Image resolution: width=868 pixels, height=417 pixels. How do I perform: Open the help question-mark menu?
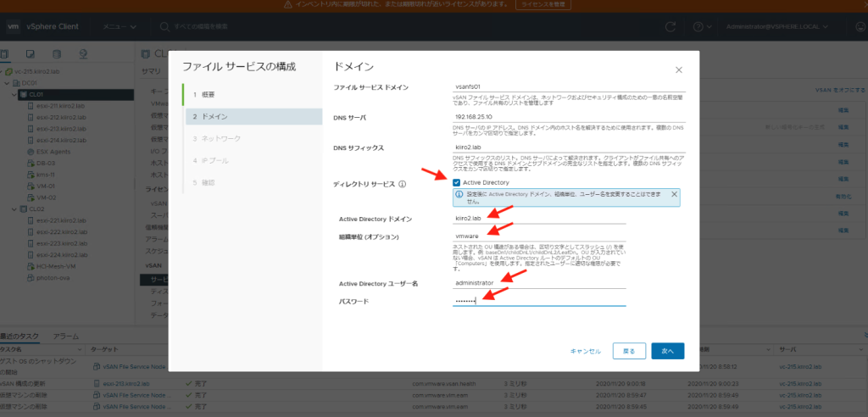[x=702, y=26]
